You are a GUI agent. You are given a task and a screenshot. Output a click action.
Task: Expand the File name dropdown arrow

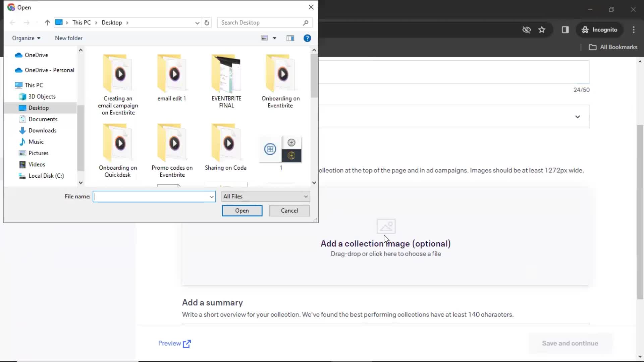click(x=212, y=197)
